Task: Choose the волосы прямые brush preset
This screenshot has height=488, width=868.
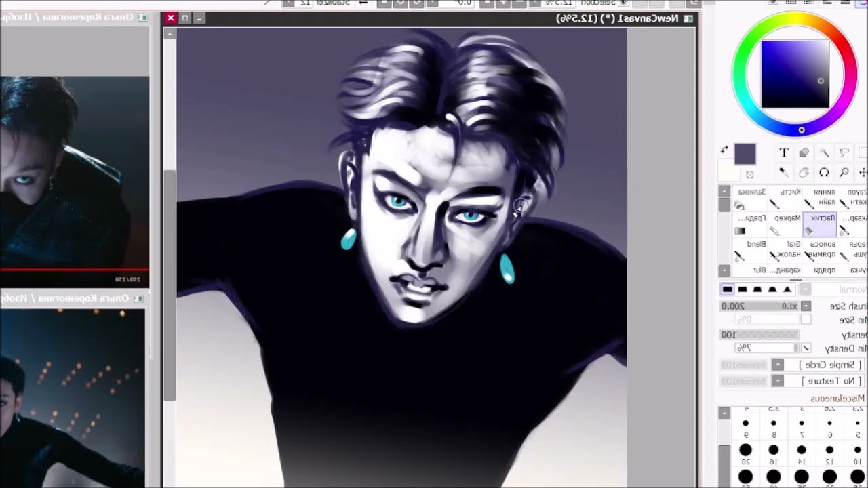Action: [x=819, y=250]
